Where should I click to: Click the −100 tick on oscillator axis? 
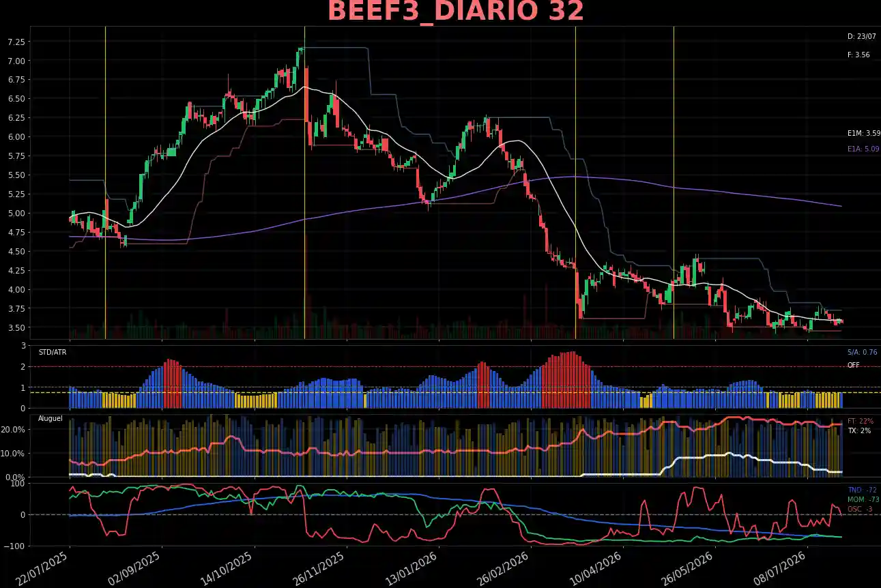coord(16,546)
